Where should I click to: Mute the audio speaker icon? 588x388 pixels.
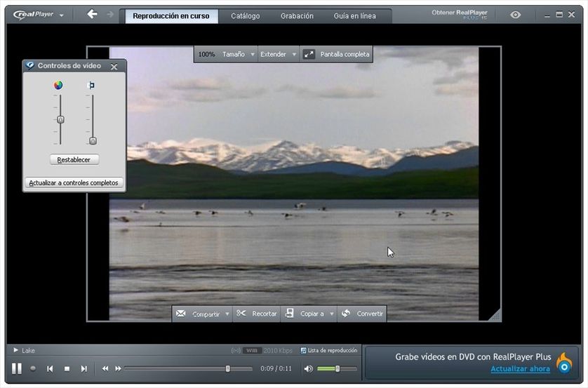(308, 368)
